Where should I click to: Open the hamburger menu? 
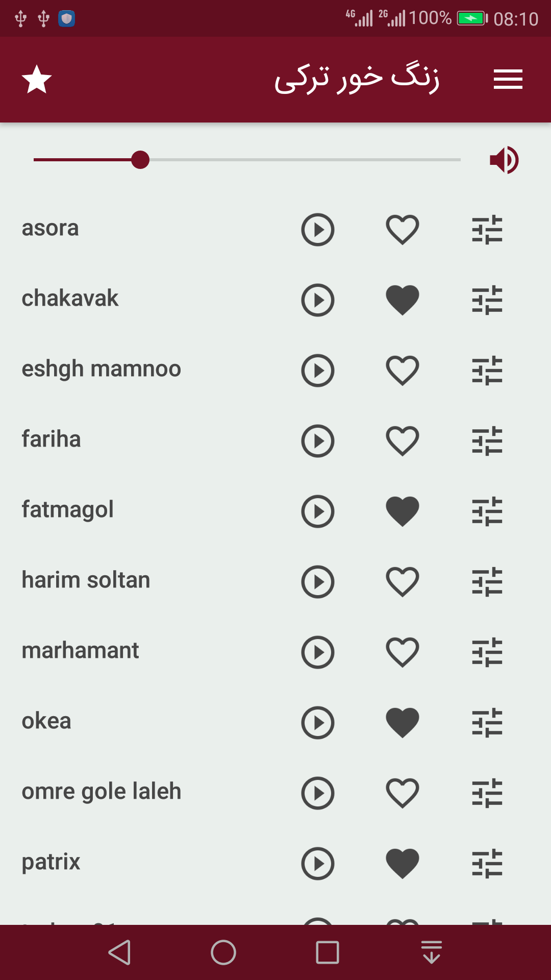tap(508, 80)
